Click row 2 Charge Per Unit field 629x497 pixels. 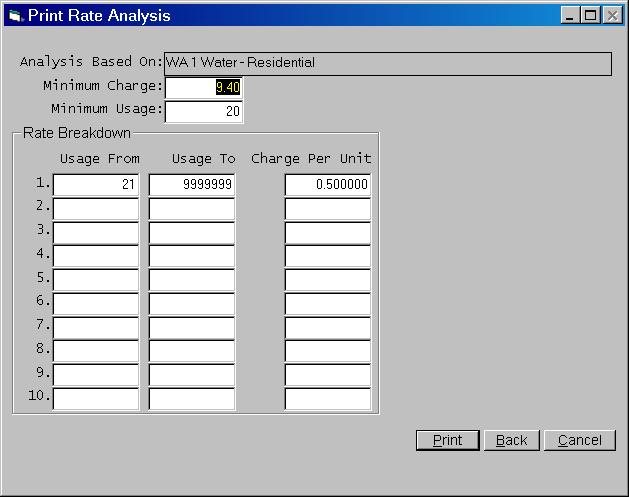point(328,209)
